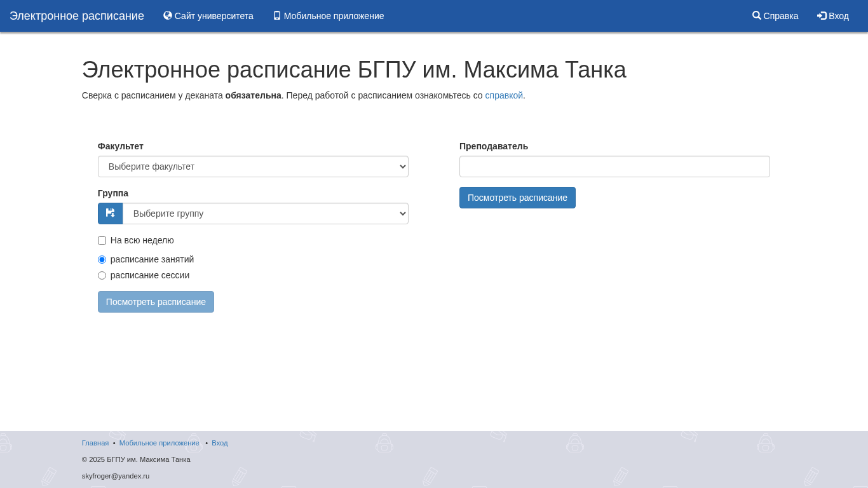This screenshot has width=868, height=488.
Task: Click the Группа field label
Action: click(x=113, y=193)
